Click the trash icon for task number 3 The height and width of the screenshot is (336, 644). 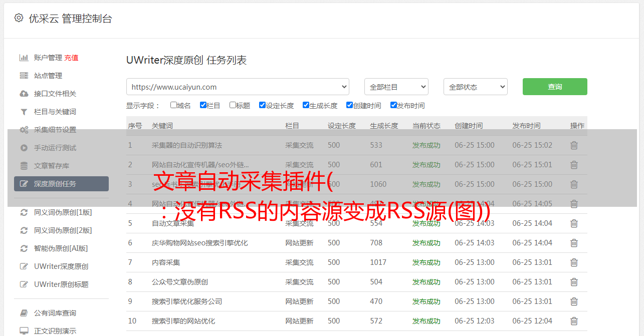(x=574, y=184)
